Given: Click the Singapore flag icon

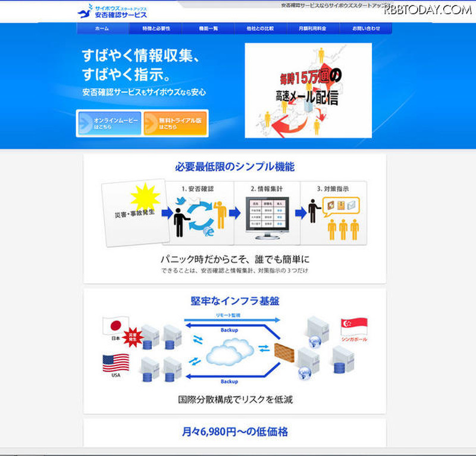Looking at the screenshot, I should (353, 326).
